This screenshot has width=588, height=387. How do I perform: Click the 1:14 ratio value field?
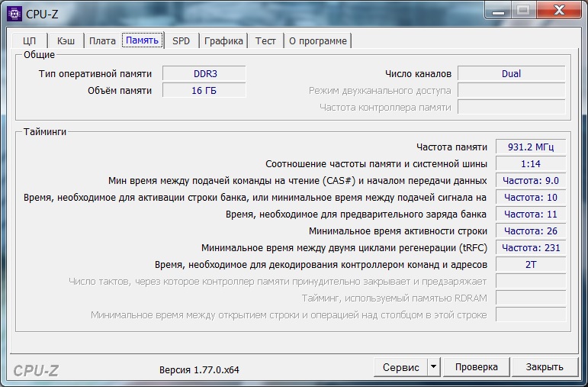pos(531,163)
